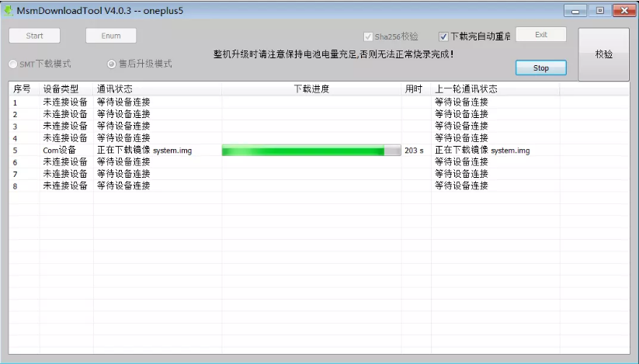
Task: Click 等待设备连接 status in row 7
Action: tap(123, 174)
